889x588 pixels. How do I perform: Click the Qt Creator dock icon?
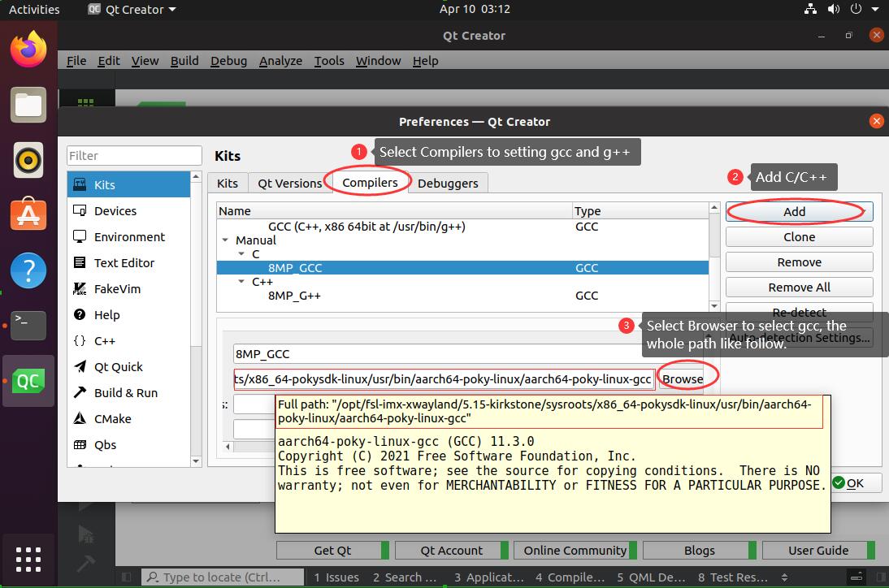point(28,381)
